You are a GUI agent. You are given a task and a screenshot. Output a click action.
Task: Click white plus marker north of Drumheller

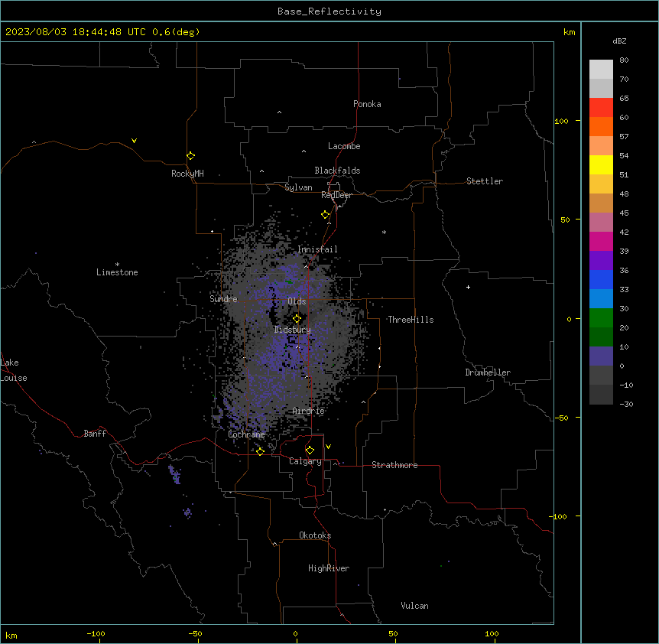click(468, 287)
